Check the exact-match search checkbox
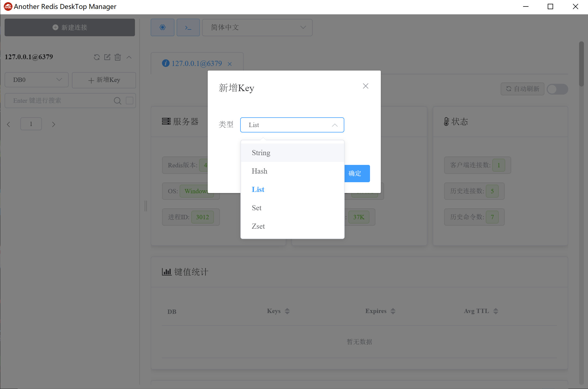 coord(130,101)
